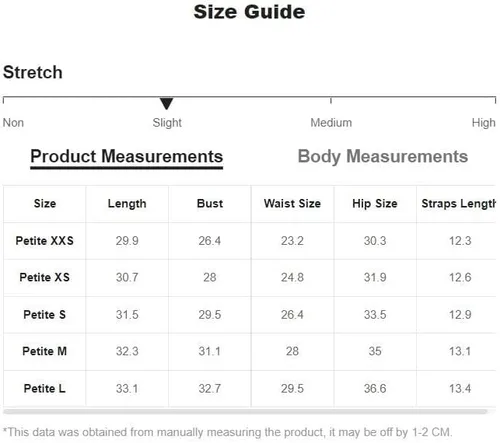Click the Petite L hip value 36.6
This screenshot has height=443, width=500.
coord(375,388)
